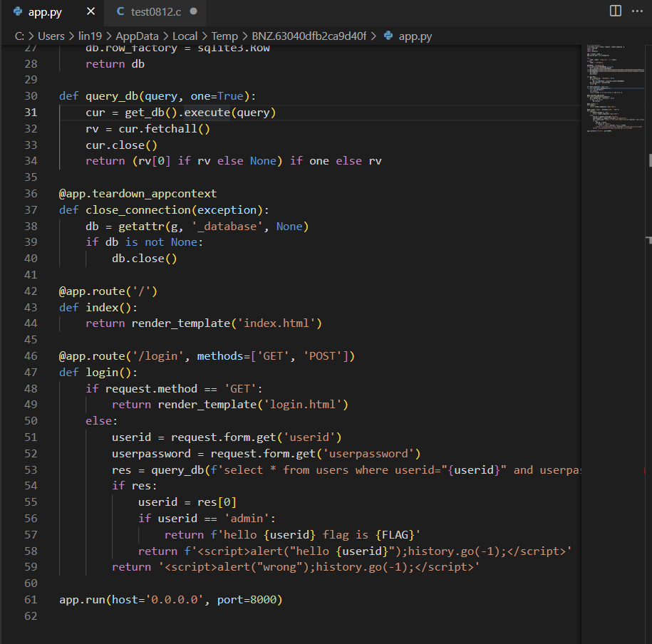652x644 pixels.
Task: Open the More Actions ellipsis menu
Action: pyautogui.click(x=637, y=11)
